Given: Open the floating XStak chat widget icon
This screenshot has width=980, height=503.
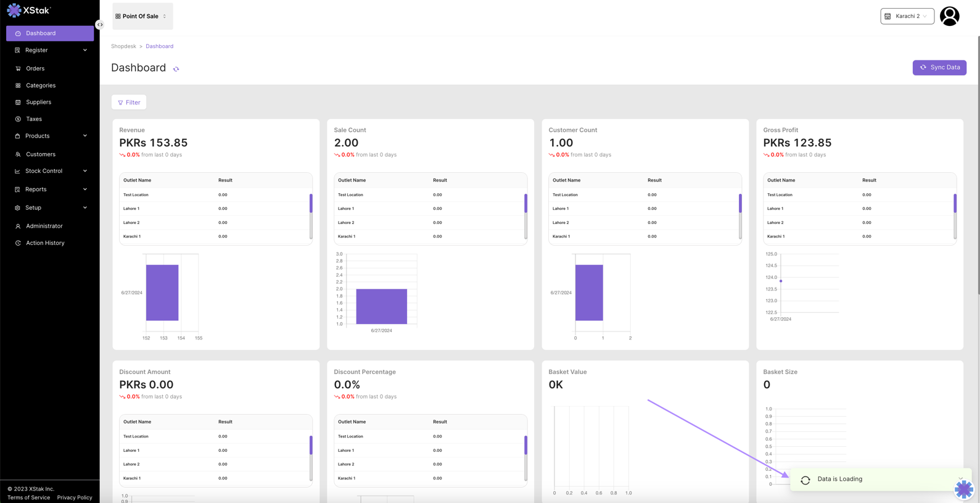Looking at the screenshot, I should [x=963, y=489].
